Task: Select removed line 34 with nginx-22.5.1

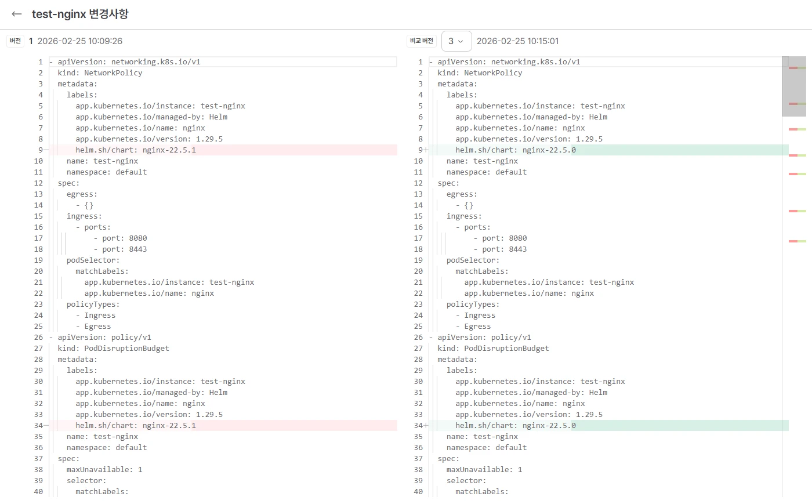Action: pyautogui.click(x=223, y=426)
